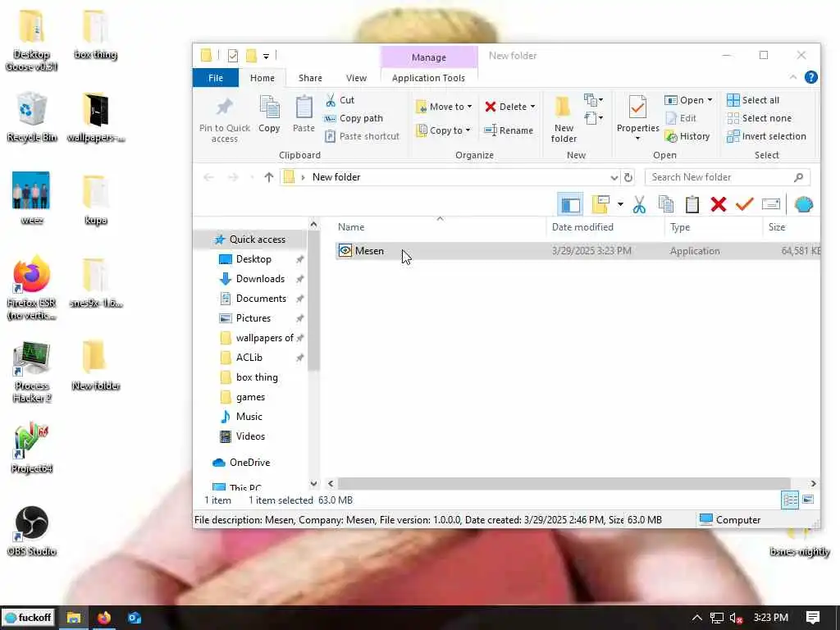
Task: Open the Open button dropdown arrow
Action: (x=710, y=100)
